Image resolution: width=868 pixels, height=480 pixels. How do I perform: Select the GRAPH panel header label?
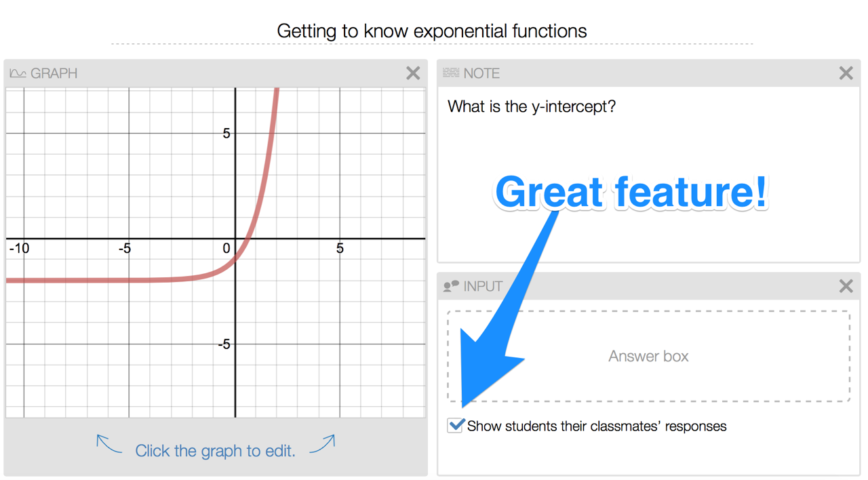(x=54, y=73)
